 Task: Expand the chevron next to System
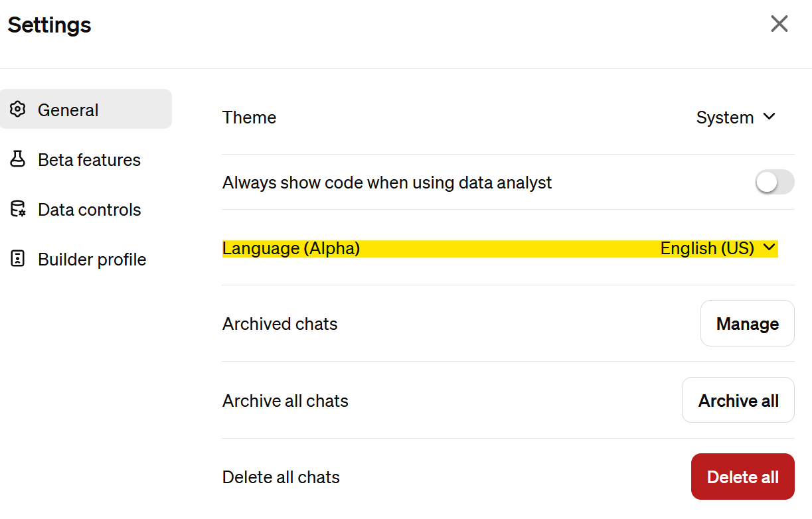pos(770,117)
